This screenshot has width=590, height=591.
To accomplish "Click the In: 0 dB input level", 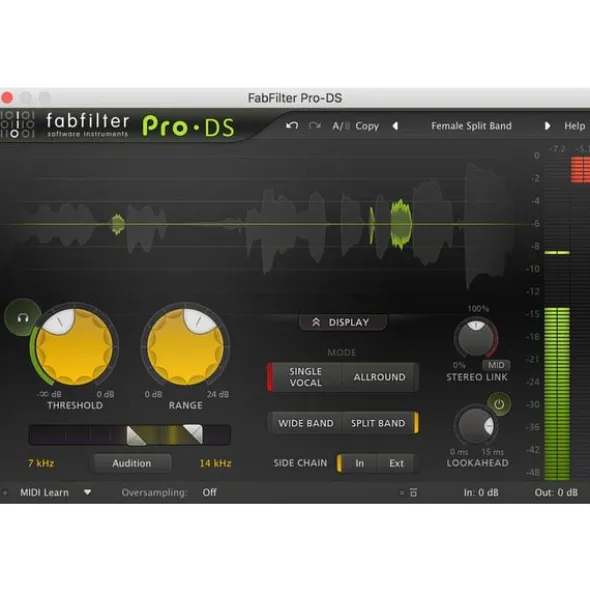I will pyautogui.click(x=481, y=492).
